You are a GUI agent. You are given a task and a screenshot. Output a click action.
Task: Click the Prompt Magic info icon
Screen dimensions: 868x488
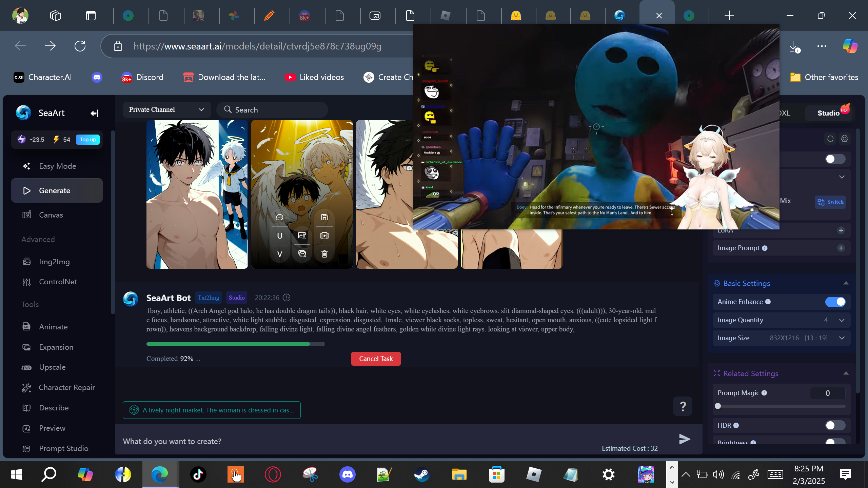pos(764,393)
